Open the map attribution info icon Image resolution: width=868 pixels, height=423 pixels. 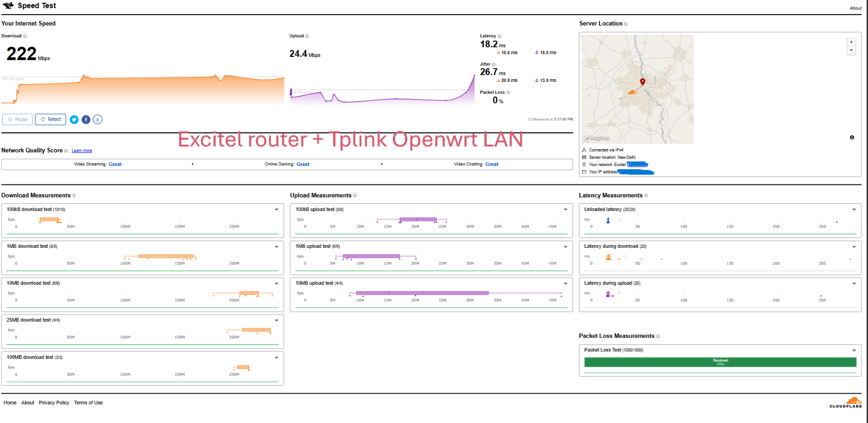point(852,137)
